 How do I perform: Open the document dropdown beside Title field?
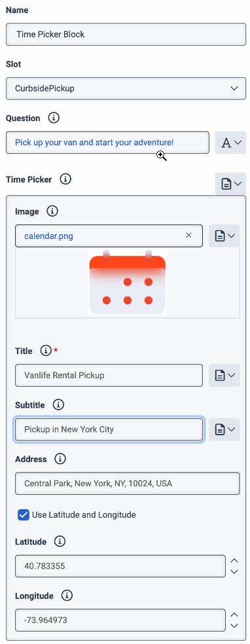click(x=224, y=376)
